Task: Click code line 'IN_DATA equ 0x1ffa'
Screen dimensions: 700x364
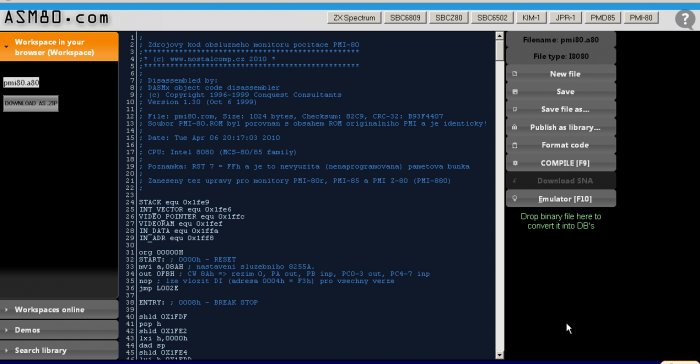Action: click(x=179, y=231)
